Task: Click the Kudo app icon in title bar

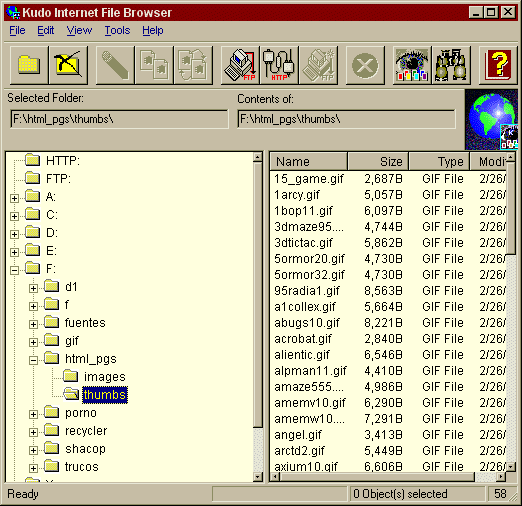Action: 14,12
